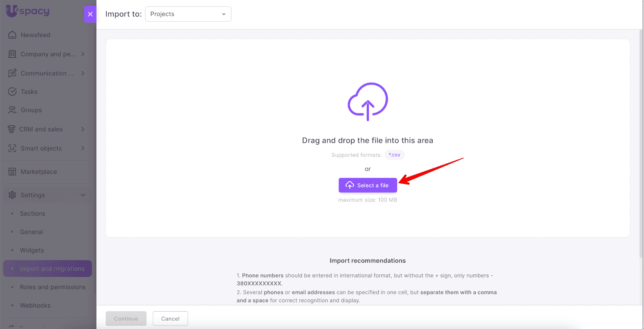Expand the Communication submenu chevron

[83, 73]
